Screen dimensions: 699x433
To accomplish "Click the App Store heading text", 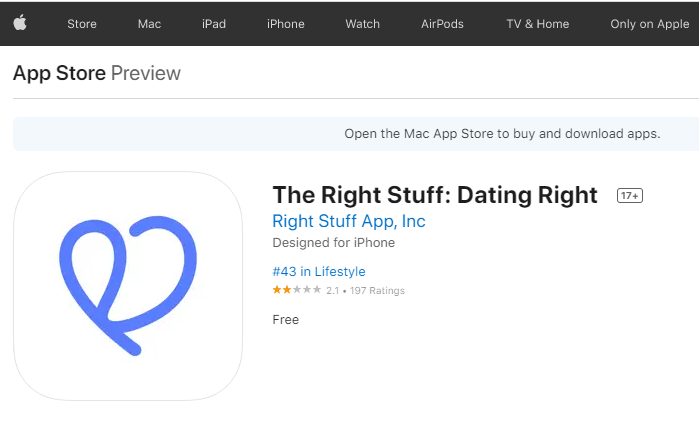I will [59, 73].
